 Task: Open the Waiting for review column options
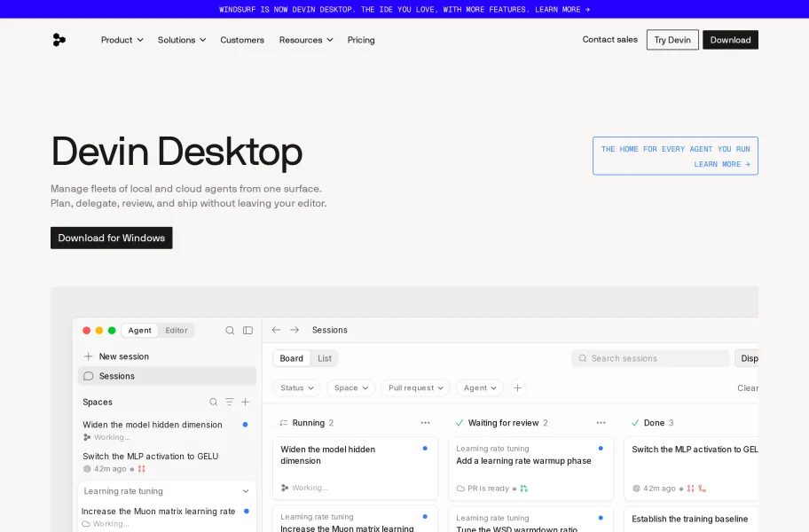(601, 423)
